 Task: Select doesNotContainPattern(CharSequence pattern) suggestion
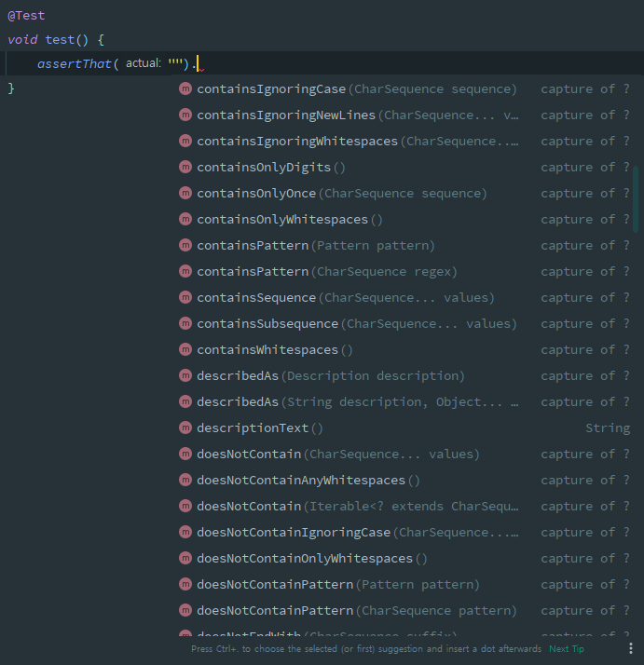(x=404, y=611)
